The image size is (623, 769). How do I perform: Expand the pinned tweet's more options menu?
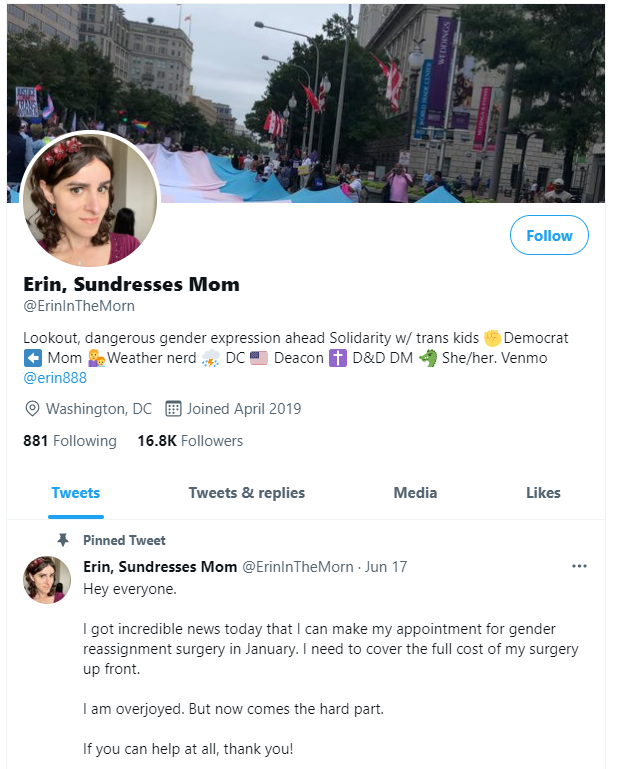tap(579, 566)
